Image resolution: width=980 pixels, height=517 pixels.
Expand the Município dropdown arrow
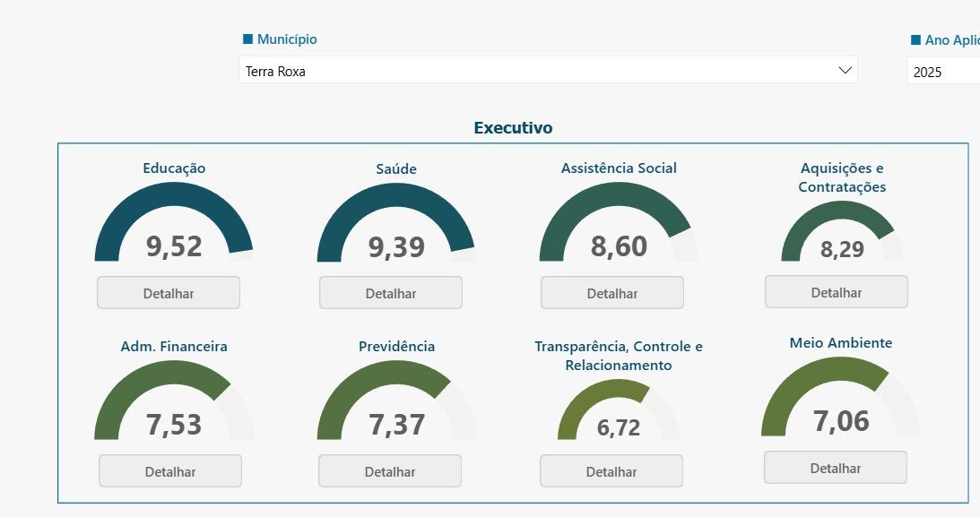pos(845,70)
